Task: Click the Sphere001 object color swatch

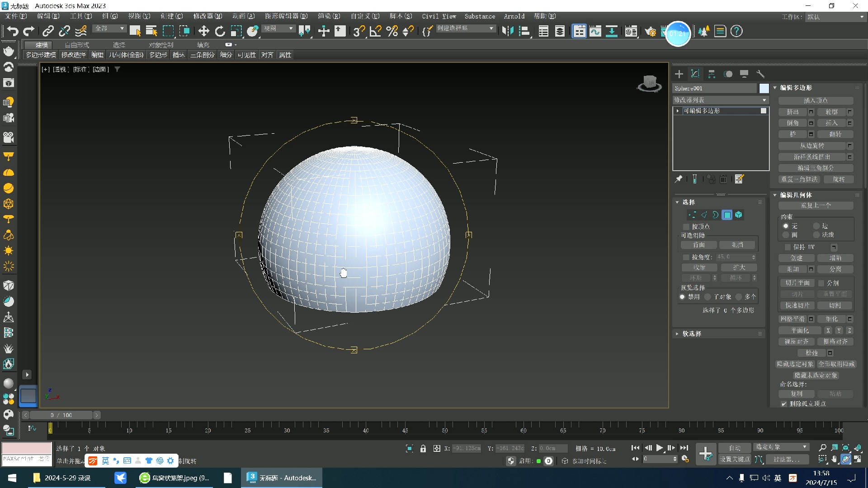Action: click(764, 88)
